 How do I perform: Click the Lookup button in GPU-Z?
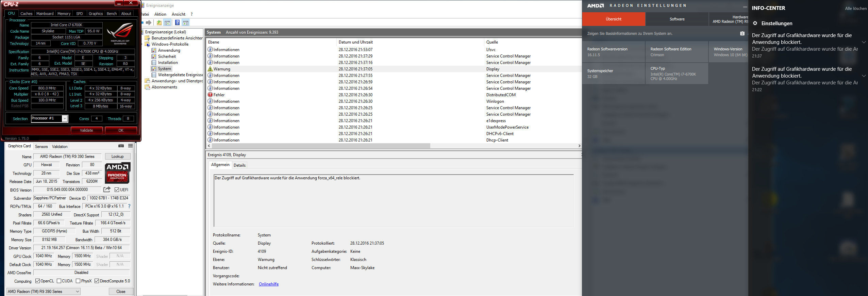(x=117, y=157)
